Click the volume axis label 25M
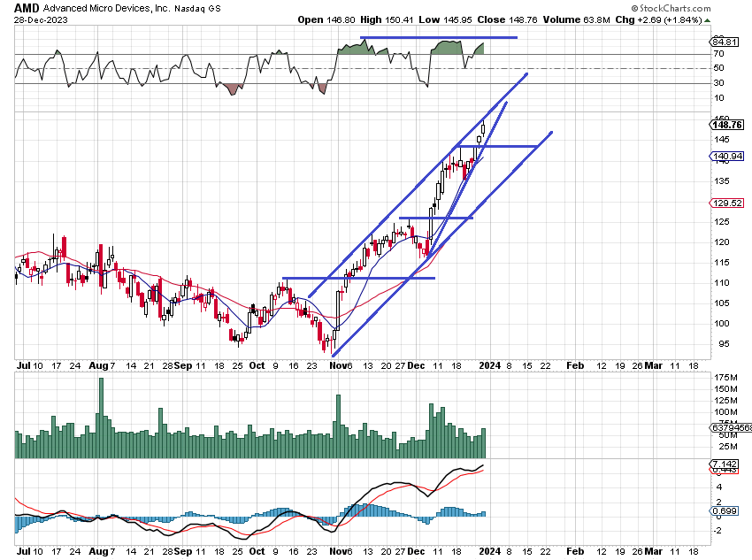This screenshot has width=752, height=560. click(x=728, y=447)
